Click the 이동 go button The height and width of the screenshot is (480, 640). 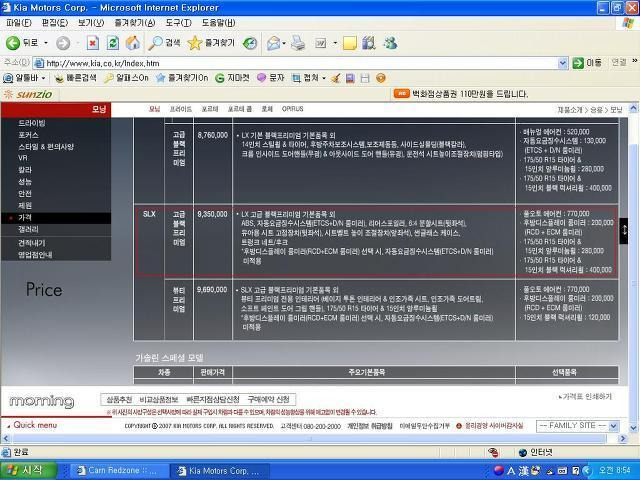587,63
